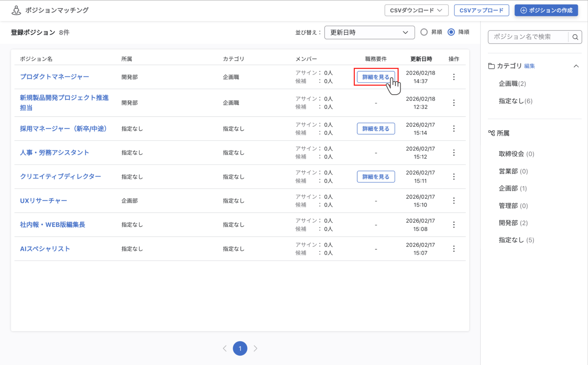
Task: Click the 編集 link next to カテゴリ
Action: click(529, 66)
